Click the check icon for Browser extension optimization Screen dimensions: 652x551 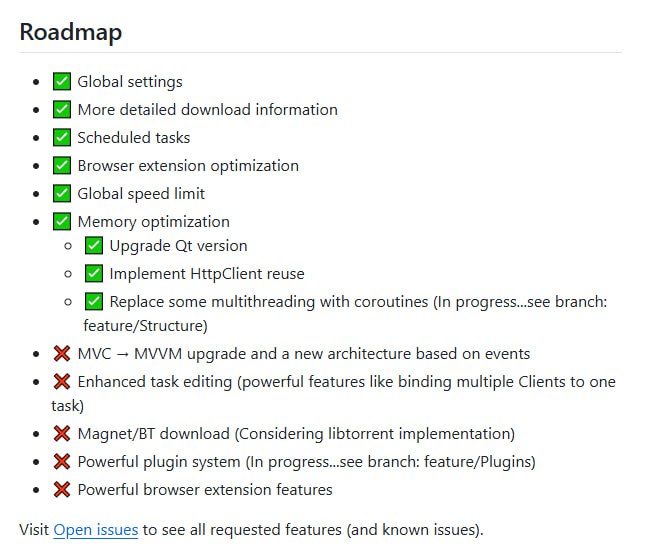[61, 166]
